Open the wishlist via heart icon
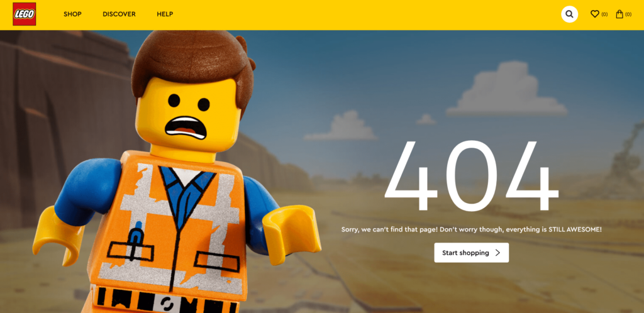 [x=594, y=14]
